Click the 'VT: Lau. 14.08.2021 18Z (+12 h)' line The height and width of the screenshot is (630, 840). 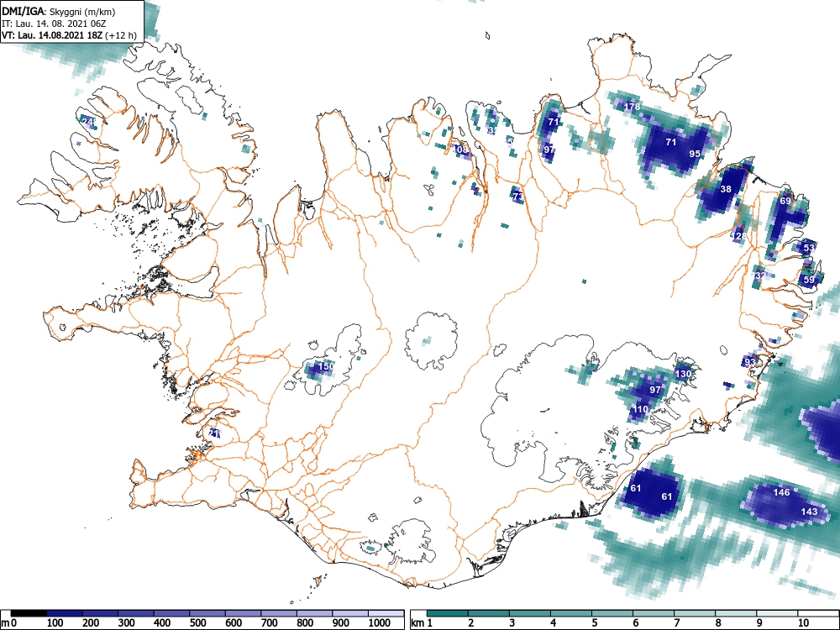pyautogui.click(x=69, y=35)
